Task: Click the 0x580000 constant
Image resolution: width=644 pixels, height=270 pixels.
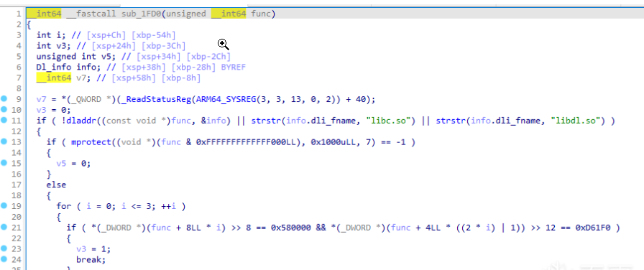Action: pos(290,228)
